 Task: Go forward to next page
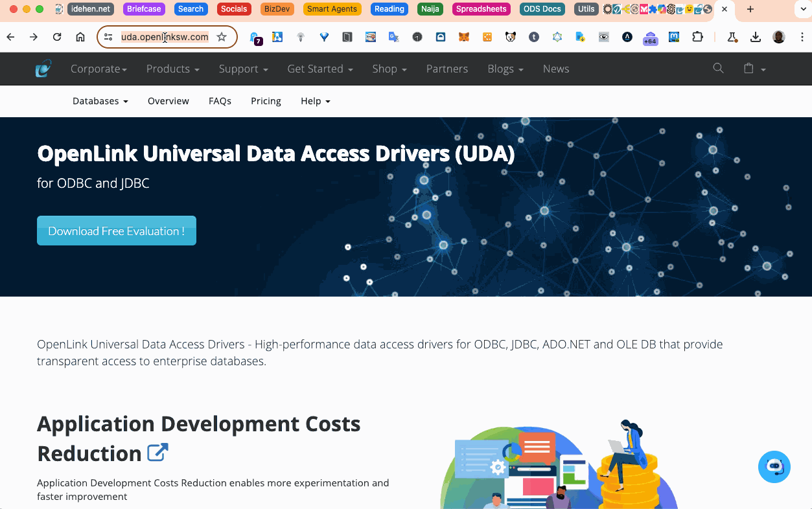34,37
